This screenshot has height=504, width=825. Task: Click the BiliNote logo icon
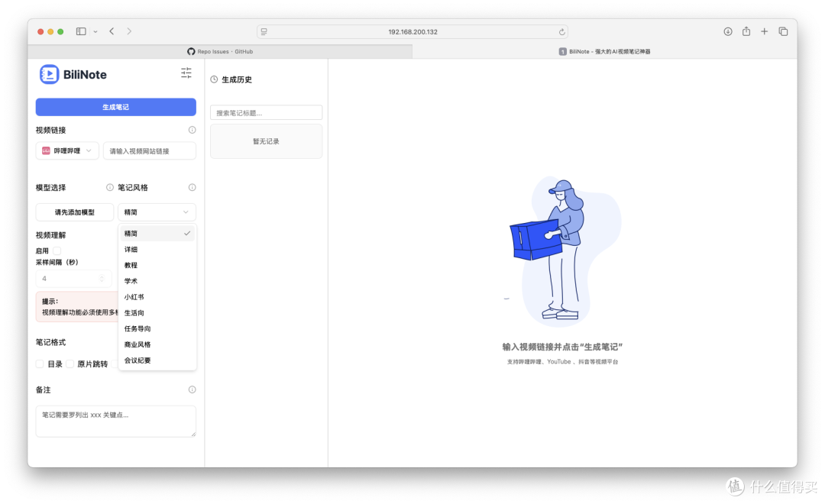[49, 74]
